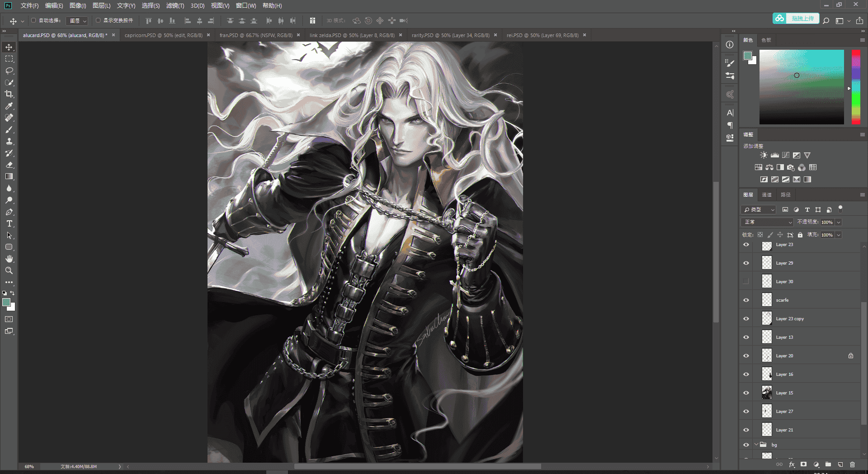Screen dimensions: 868x474
Task: Delete layer using trash icon
Action: coord(852,465)
